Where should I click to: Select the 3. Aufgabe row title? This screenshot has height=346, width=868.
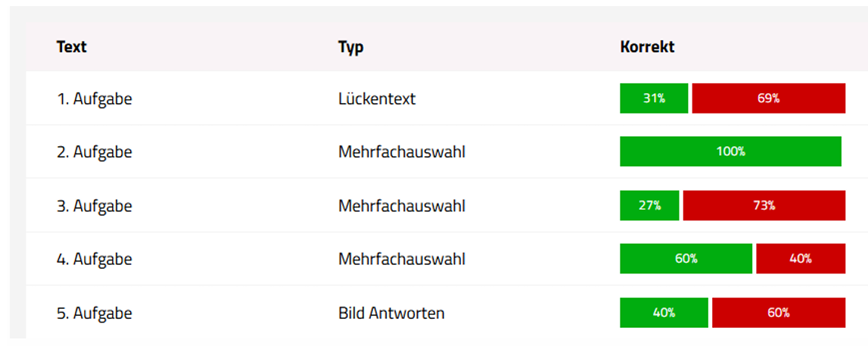point(95,206)
